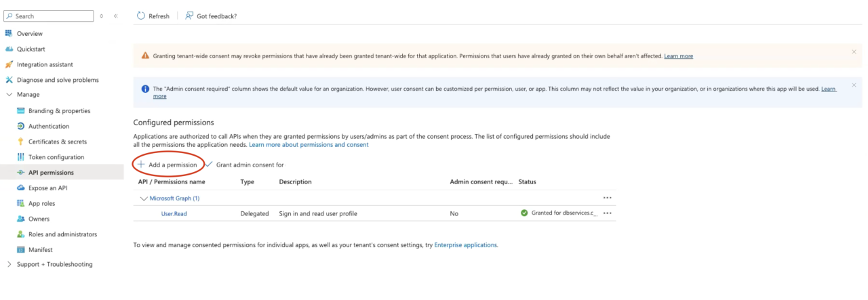Click the orange warning triangle icon

tap(145, 56)
